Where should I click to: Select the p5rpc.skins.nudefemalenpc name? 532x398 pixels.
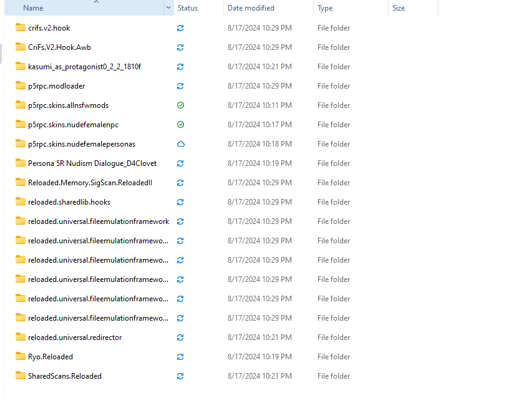click(x=74, y=125)
